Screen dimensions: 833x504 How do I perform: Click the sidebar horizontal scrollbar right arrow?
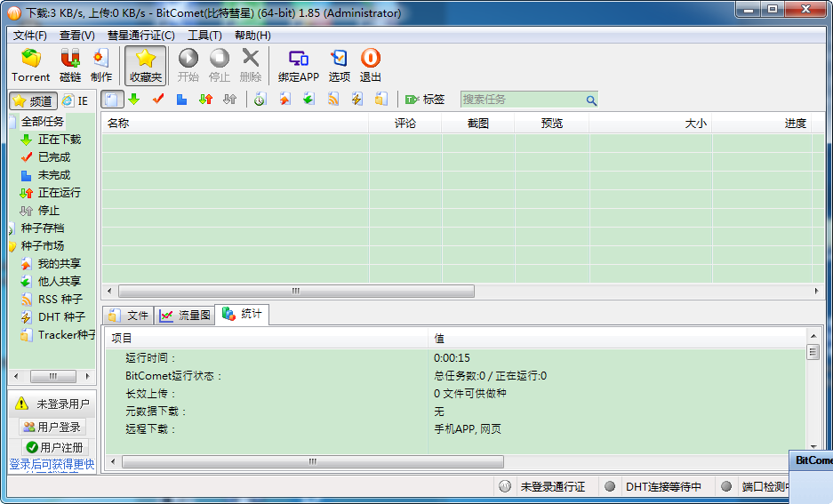click(x=88, y=377)
